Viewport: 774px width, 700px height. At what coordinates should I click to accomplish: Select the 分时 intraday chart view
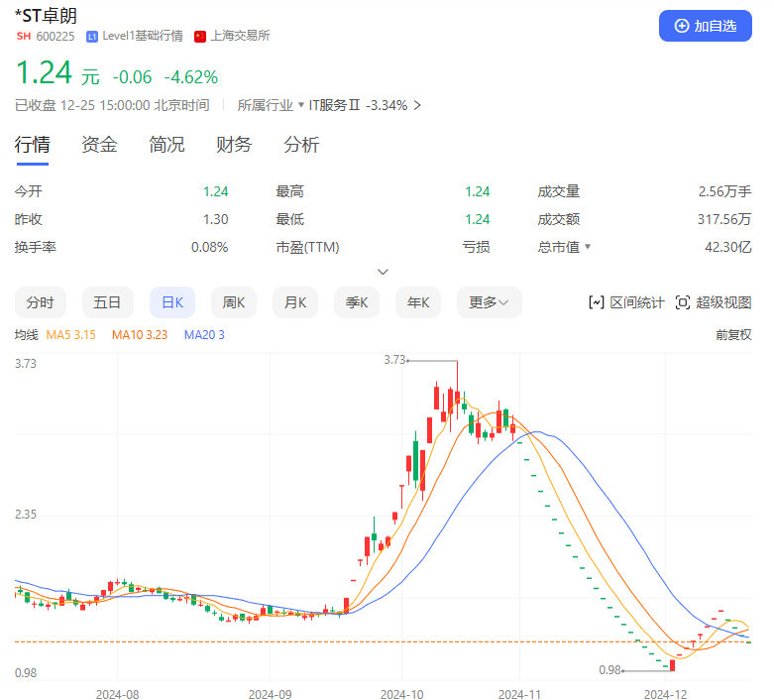coord(40,302)
